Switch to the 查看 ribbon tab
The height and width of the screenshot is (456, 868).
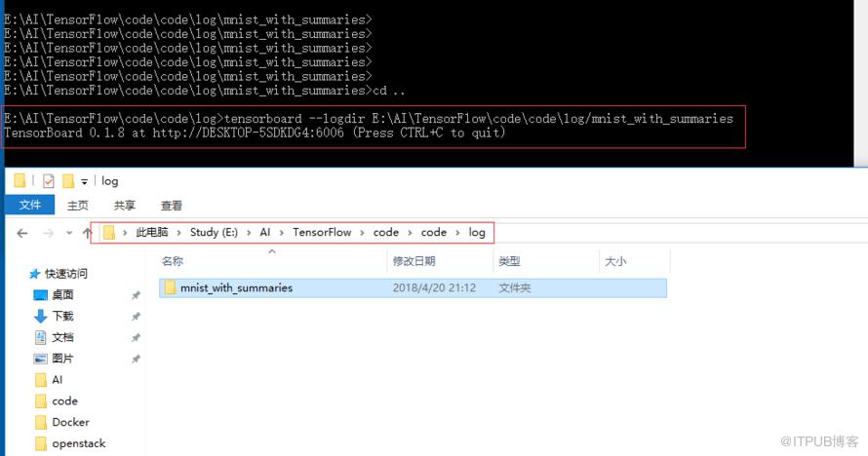[171, 205]
